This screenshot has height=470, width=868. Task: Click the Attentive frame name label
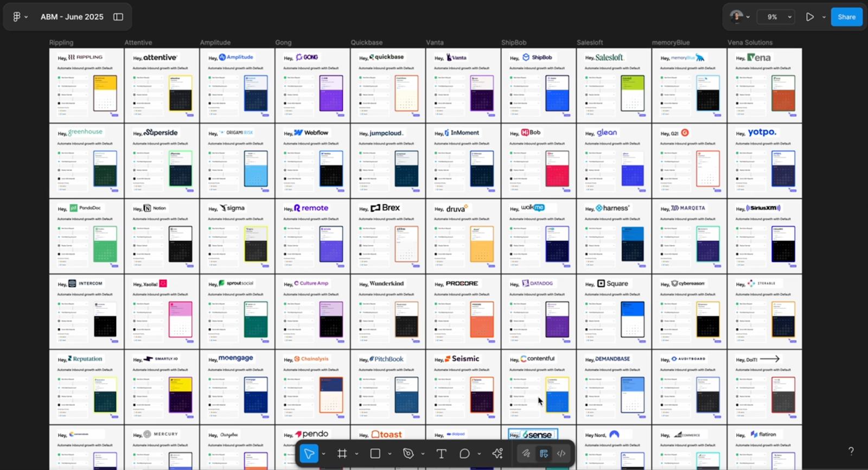138,42
